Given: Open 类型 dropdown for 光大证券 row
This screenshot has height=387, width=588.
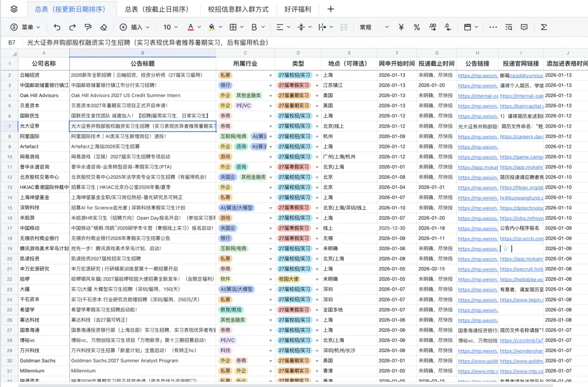Looking at the screenshot, I should [x=317, y=126].
